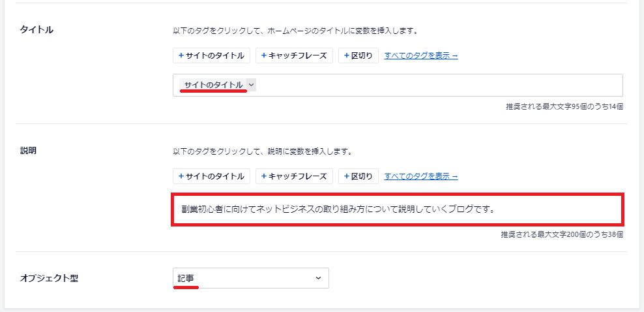Click the description character count 200個のうち38個
This screenshot has width=644, height=312.
[563, 235]
